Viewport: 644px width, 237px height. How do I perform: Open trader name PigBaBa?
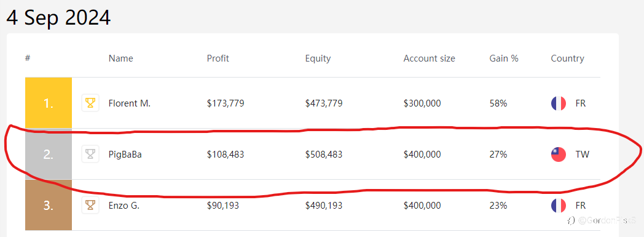click(x=125, y=155)
